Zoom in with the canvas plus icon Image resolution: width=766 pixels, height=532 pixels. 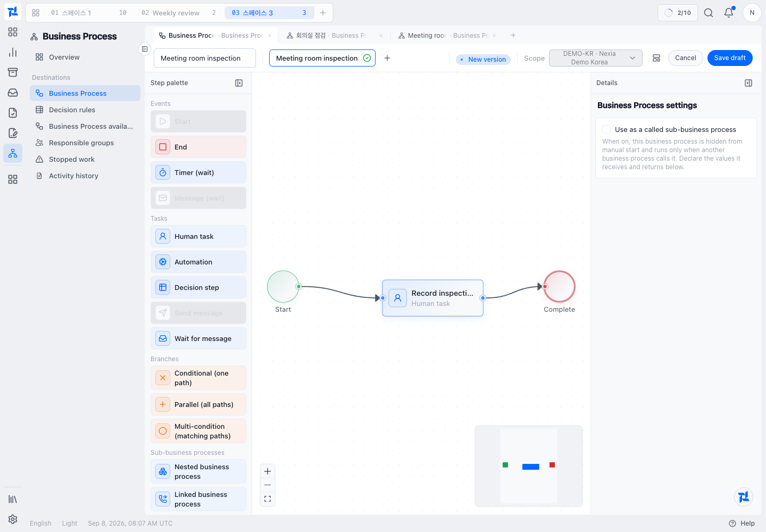pos(268,471)
